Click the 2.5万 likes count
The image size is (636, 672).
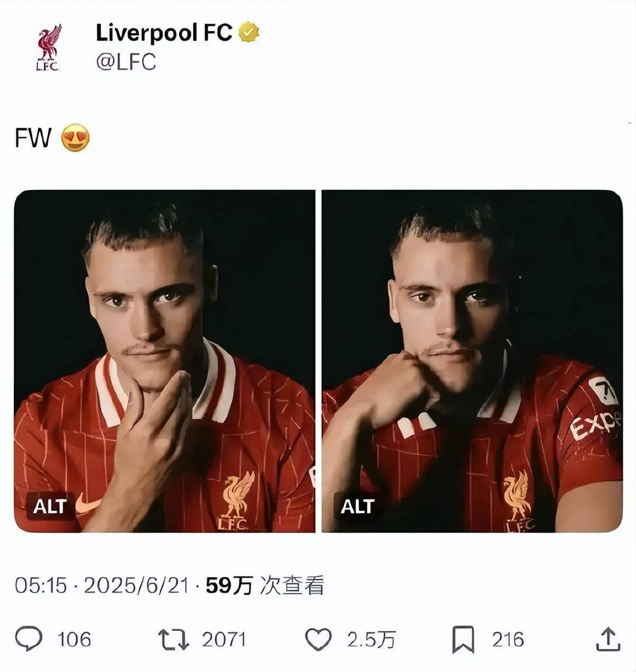(371, 640)
